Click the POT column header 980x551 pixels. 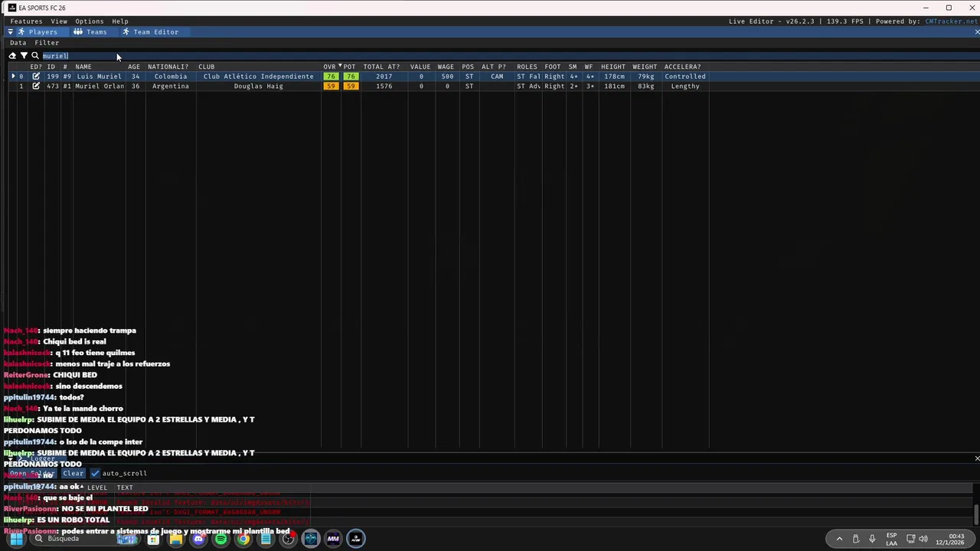[350, 67]
